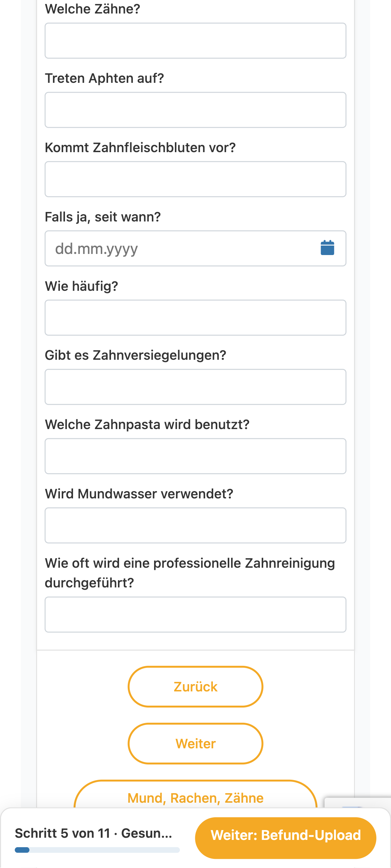Open the calendar date picker icon

(x=327, y=248)
